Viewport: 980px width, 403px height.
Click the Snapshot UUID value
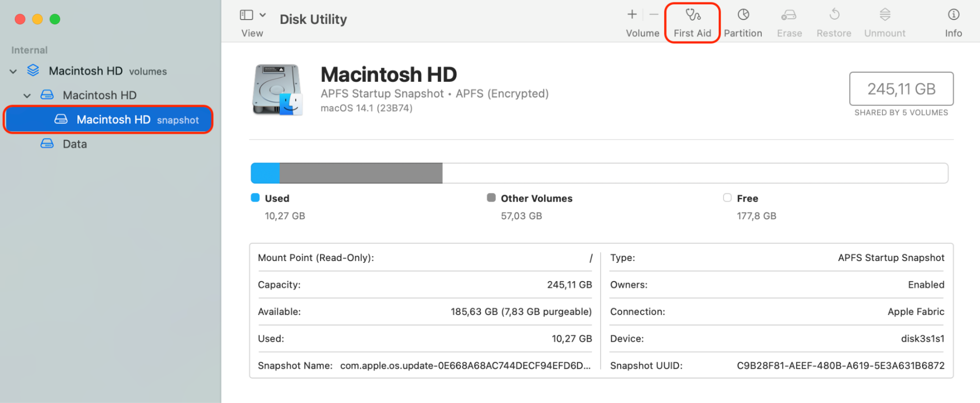(840, 366)
